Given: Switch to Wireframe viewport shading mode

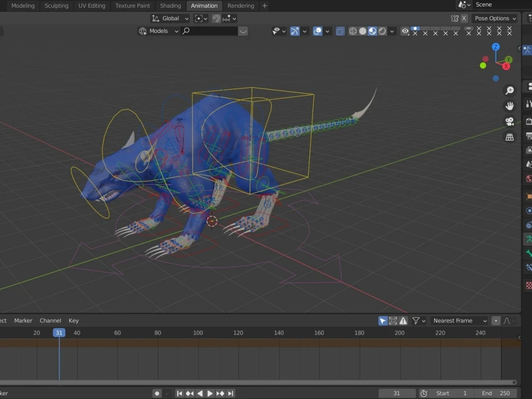Looking at the screenshot, I should click(353, 31).
